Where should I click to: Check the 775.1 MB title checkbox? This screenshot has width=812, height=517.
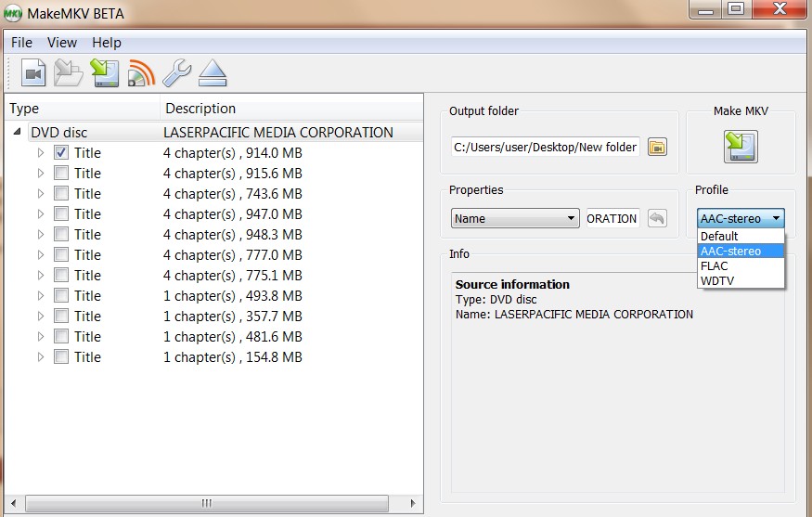(61, 275)
